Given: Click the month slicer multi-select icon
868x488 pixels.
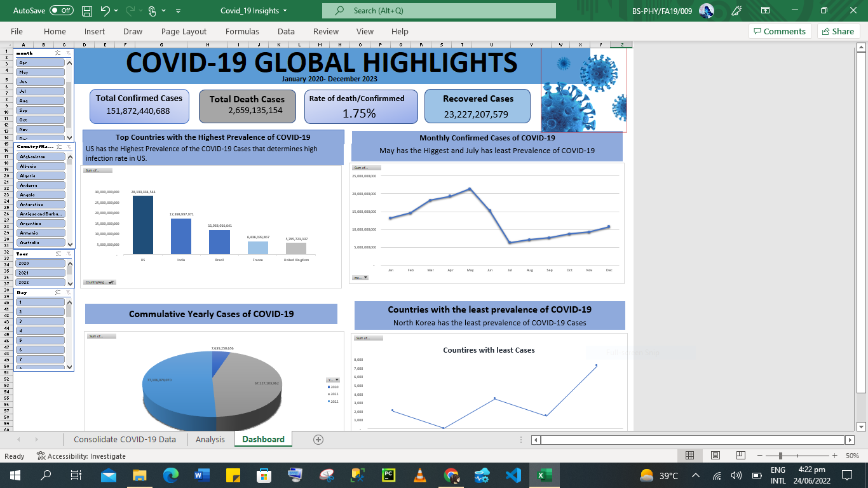Looking at the screenshot, I should [58, 53].
